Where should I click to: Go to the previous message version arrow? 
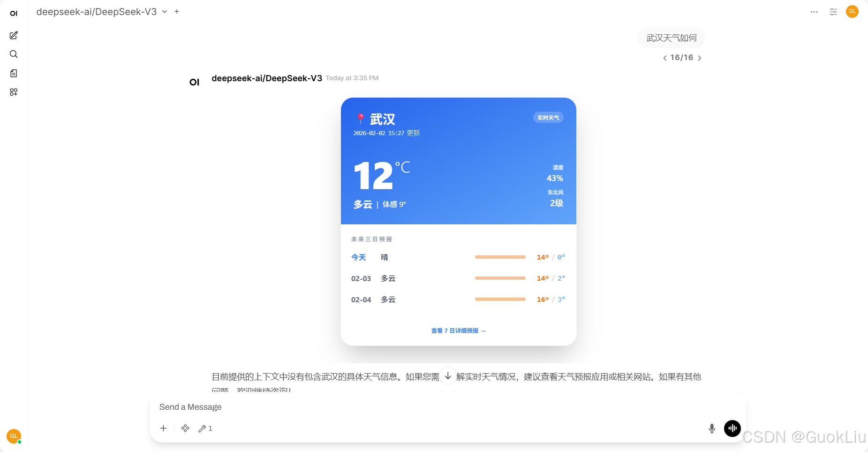pos(664,58)
